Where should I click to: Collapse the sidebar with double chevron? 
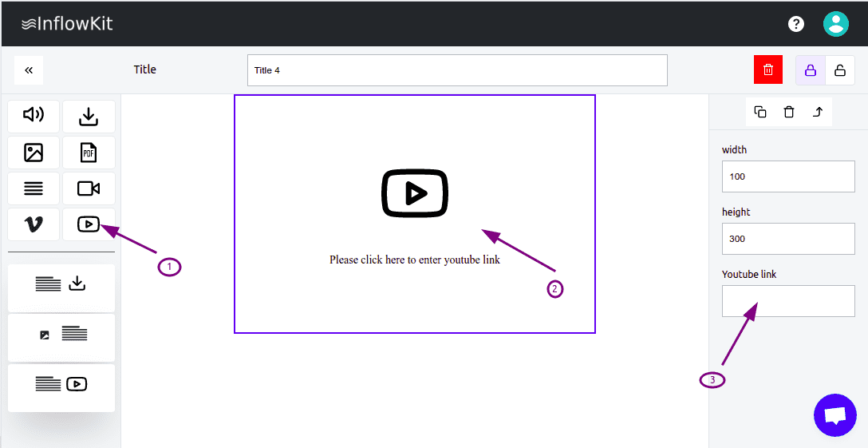coord(29,70)
